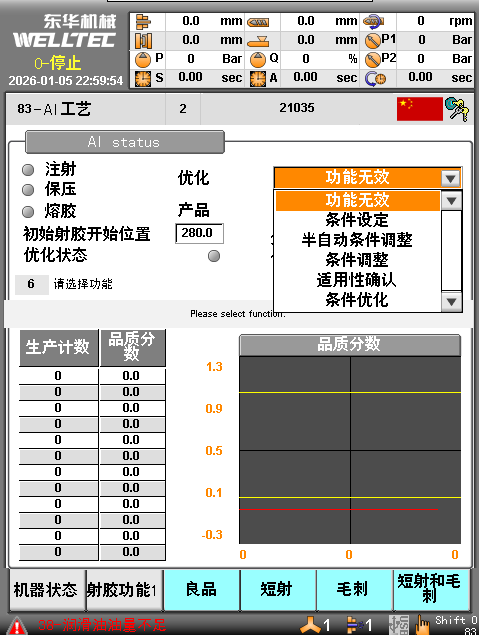Toggle the 熔胶 indicator

28,211
